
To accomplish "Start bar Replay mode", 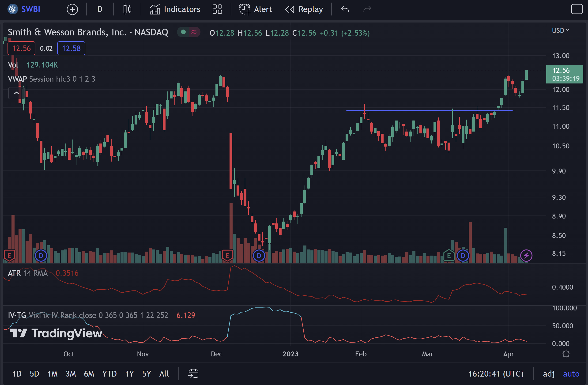I will pyautogui.click(x=304, y=9).
